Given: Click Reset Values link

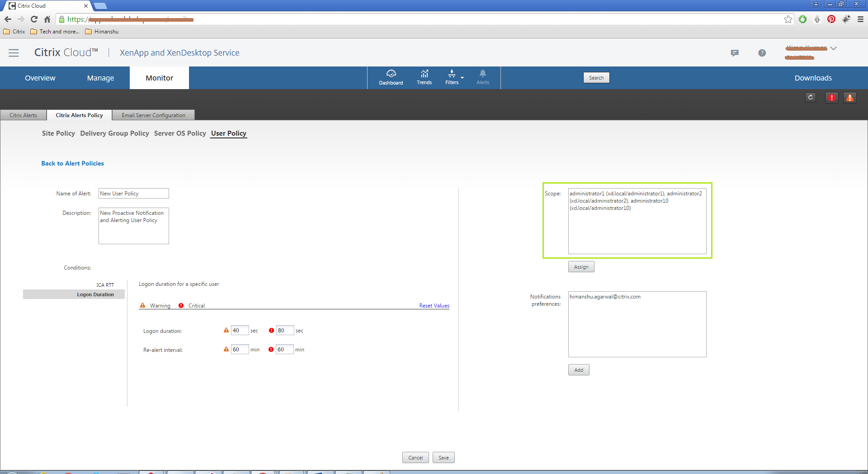Looking at the screenshot, I should 434,306.
